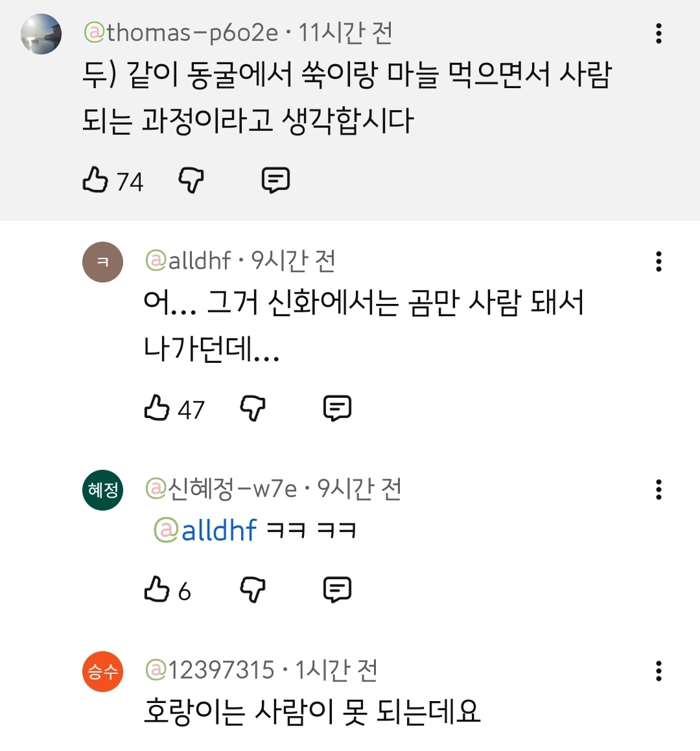Like alldhf's reply with 47 likes
The height and width of the screenshot is (751, 700).
[x=156, y=408]
